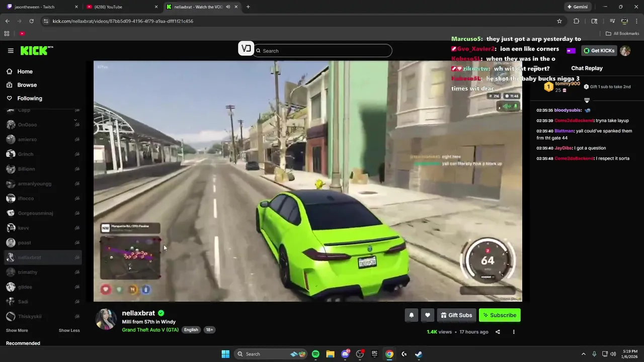Expand the gift leaderboard handle

point(587,101)
